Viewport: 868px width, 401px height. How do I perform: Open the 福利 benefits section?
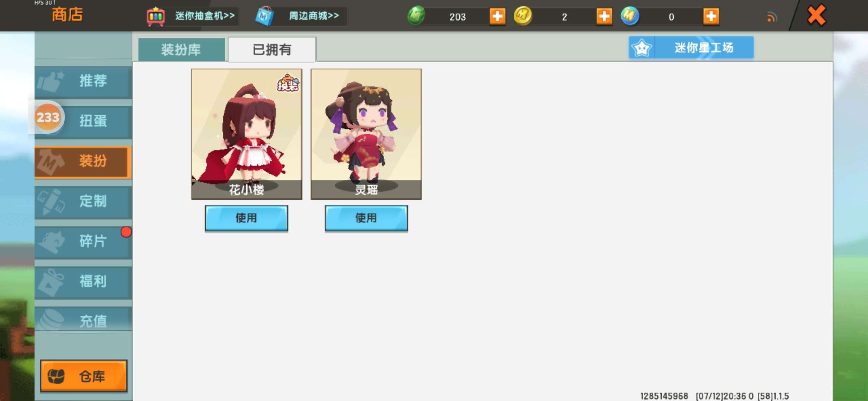pyautogui.click(x=83, y=282)
